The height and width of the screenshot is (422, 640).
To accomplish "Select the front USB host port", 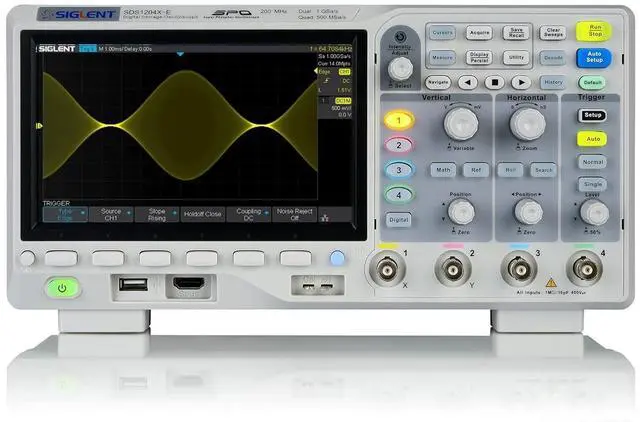I will click(133, 284).
